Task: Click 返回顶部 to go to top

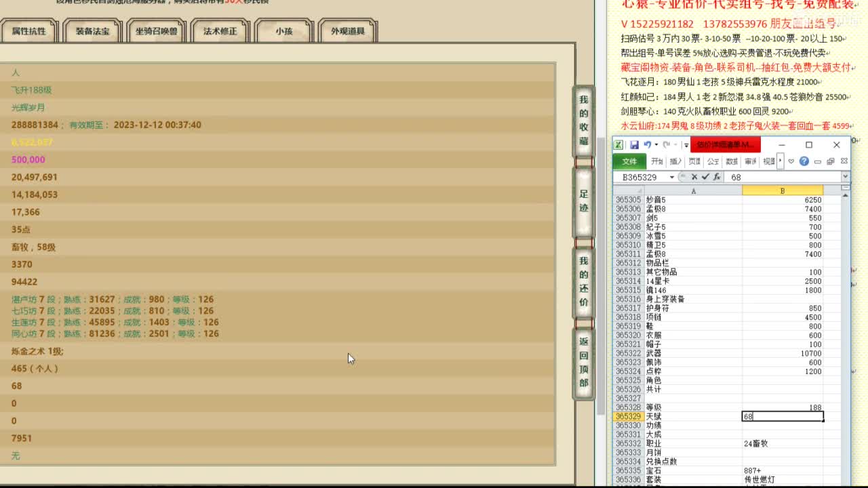Action: tap(584, 363)
